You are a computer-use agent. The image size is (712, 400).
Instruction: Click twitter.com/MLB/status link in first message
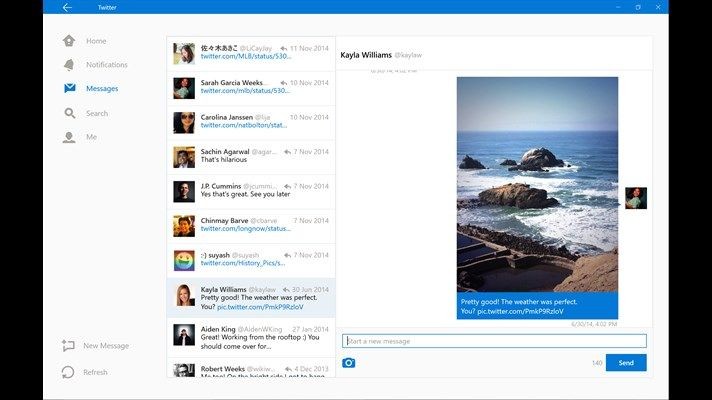click(x=246, y=56)
